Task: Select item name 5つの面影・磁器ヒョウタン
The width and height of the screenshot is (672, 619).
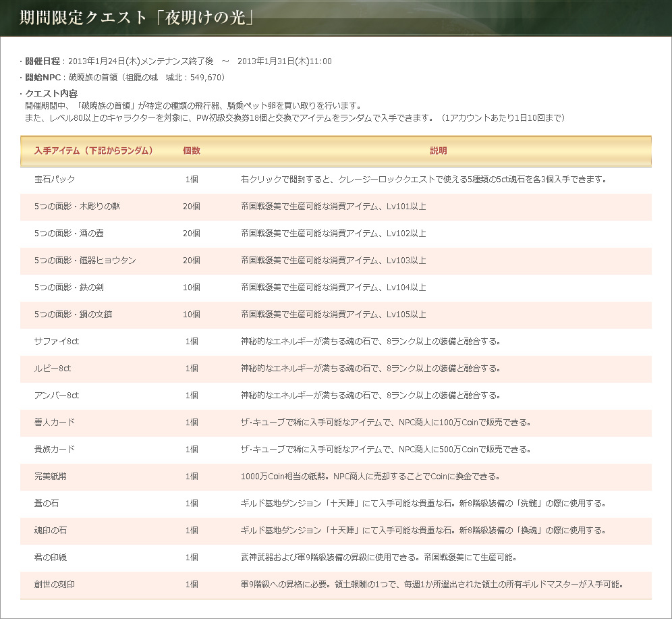Action: pos(85,260)
